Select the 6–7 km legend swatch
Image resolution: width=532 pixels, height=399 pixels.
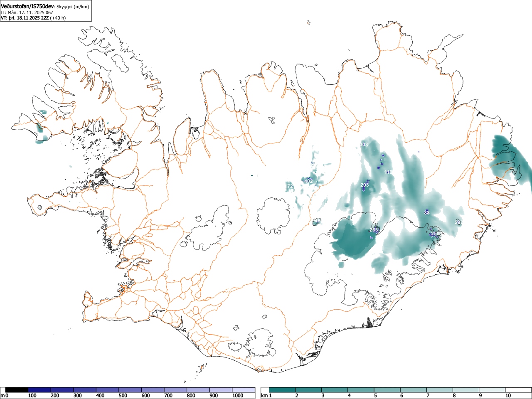point(413,390)
